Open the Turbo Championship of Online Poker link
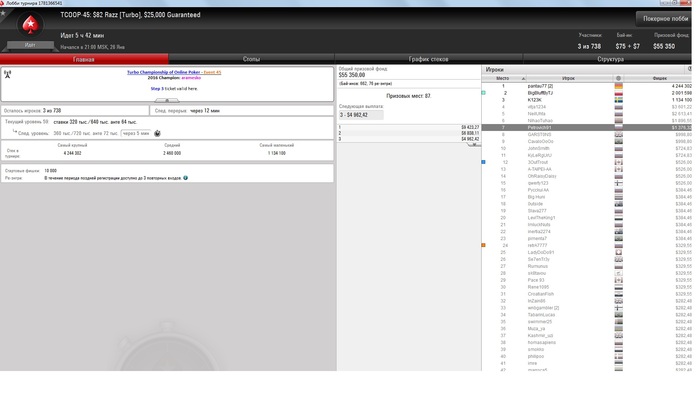 [x=163, y=72]
